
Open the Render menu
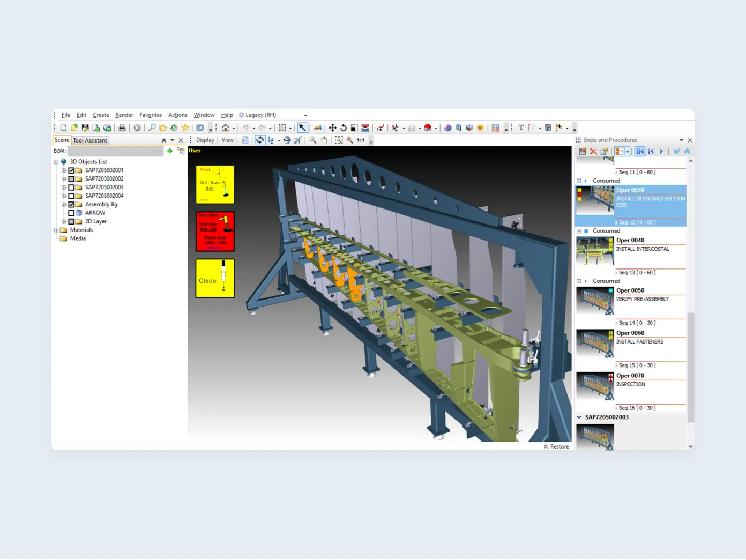124,115
